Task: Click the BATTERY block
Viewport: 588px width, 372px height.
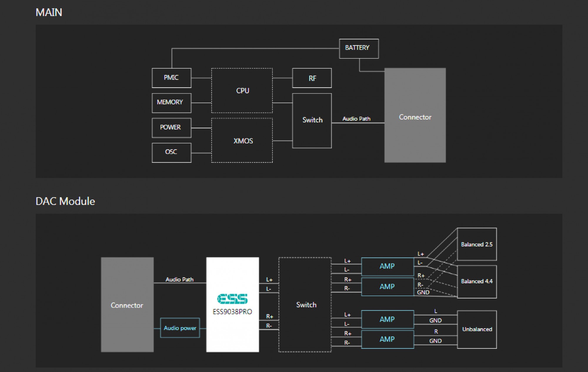Action: click(359, 48)
